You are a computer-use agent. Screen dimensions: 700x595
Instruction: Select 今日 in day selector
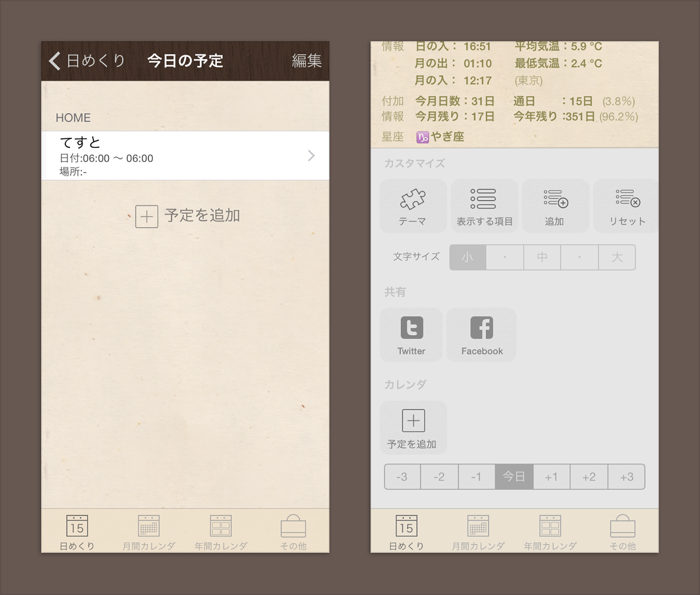[x=514, y=477]
